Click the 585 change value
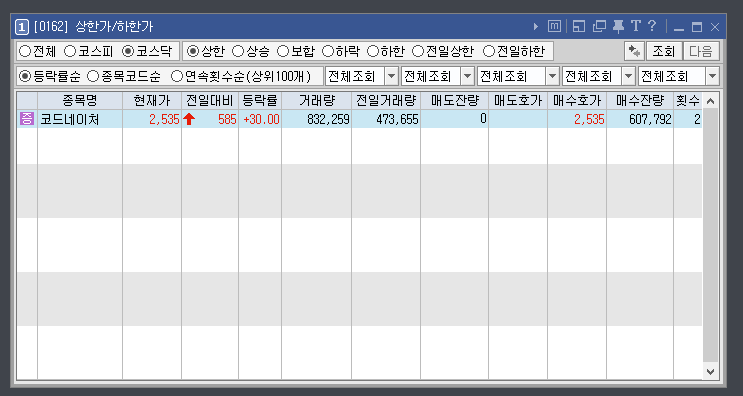Viewport: 743px width, 396px height. tap(227, 119)
